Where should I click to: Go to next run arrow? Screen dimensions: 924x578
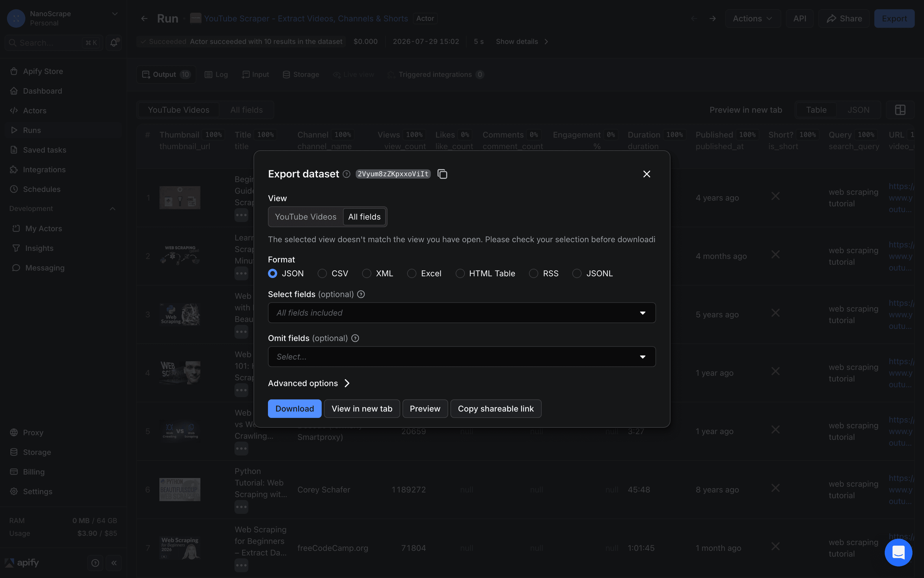tap(712, 18)
